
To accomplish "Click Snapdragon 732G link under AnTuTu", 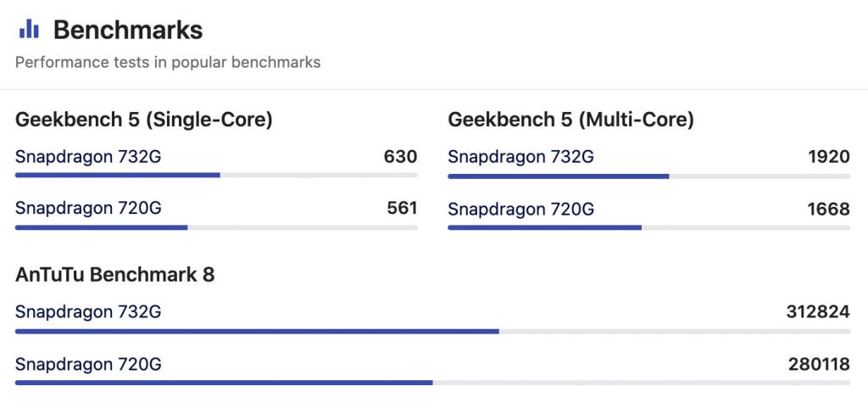I will (88, 312).
